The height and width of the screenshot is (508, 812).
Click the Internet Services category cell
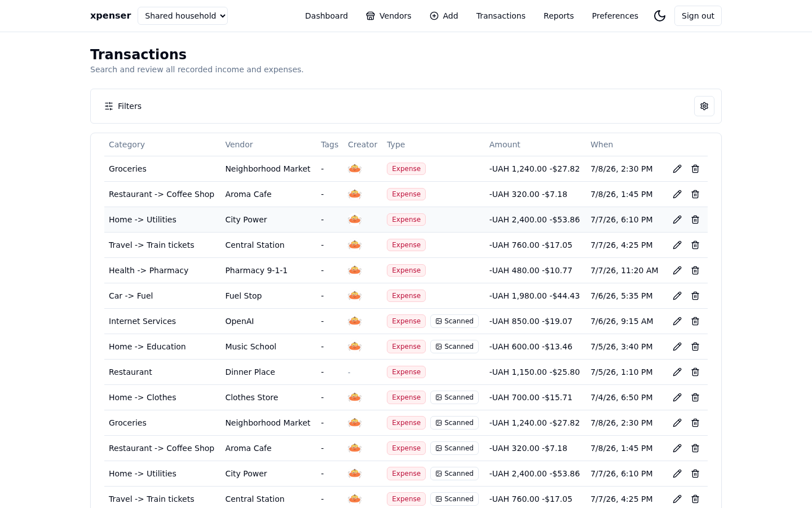tap(142, 321)
